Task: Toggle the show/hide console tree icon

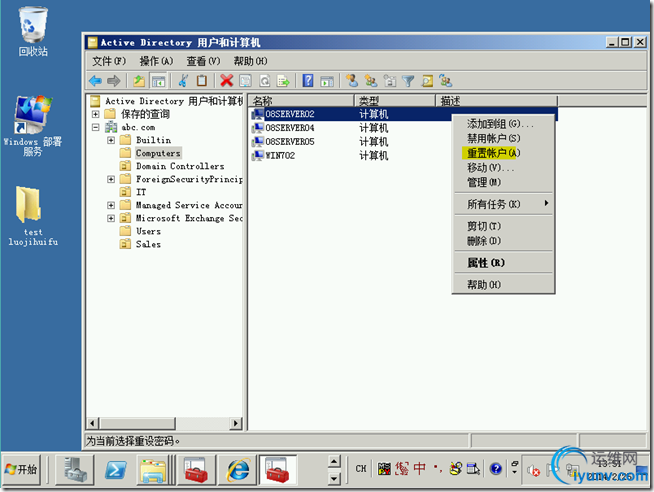Action: tap(158, 80)
